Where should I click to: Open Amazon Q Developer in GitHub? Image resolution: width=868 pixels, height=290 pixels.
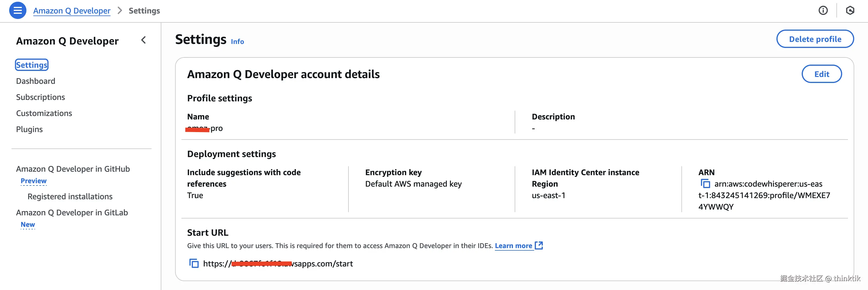click(x=73, y=169)
